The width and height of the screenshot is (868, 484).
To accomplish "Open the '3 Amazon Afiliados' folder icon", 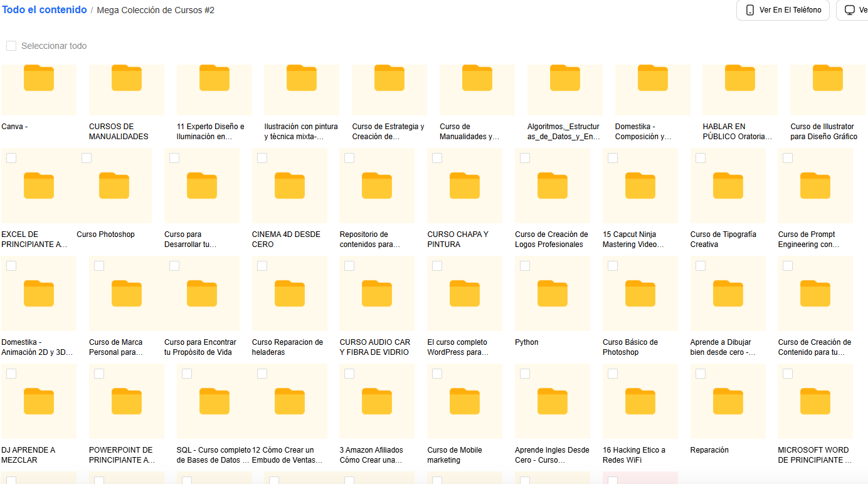I will [377, 401].
